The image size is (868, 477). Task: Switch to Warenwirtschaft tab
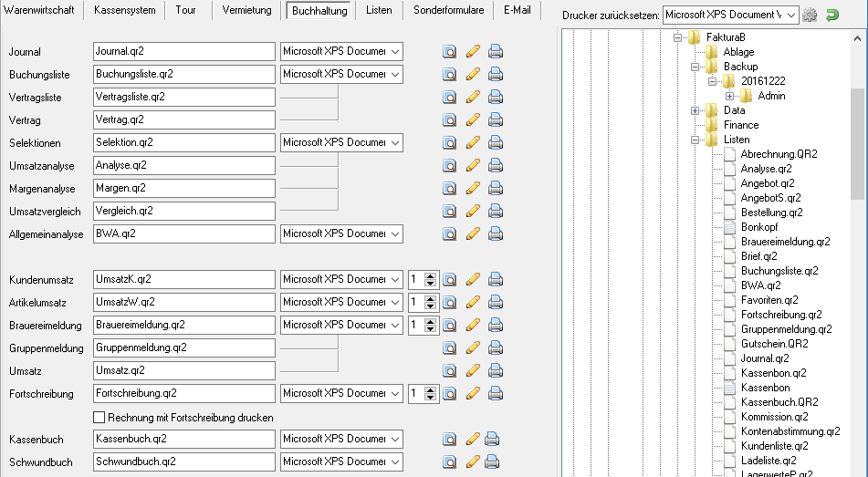[x=39, y=10]
